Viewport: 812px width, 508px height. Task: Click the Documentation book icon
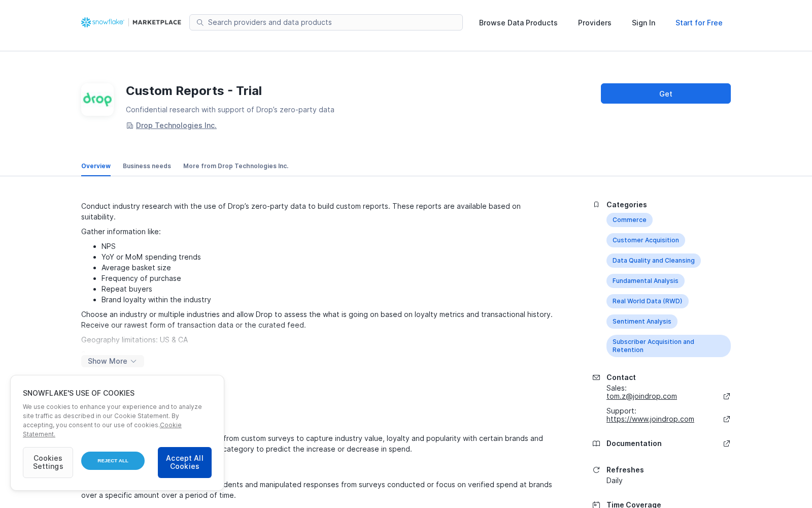[x=596, y=443]
